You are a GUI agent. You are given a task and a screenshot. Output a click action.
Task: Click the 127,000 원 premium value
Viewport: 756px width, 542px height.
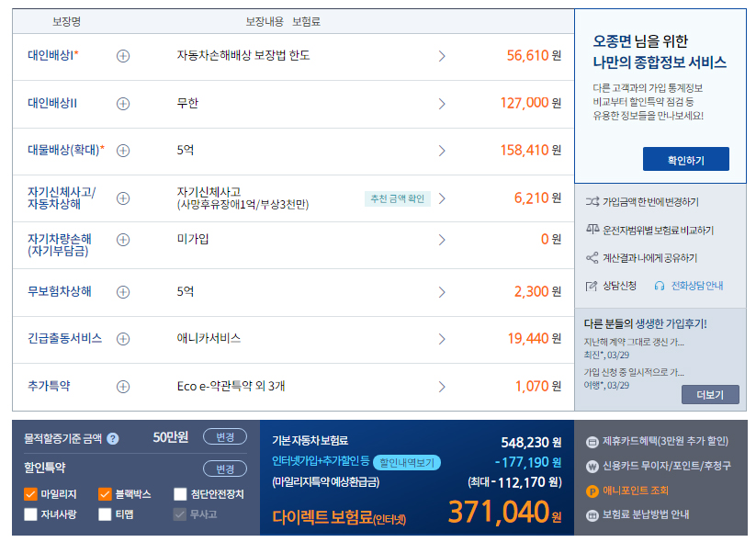(x=531, y=103)
